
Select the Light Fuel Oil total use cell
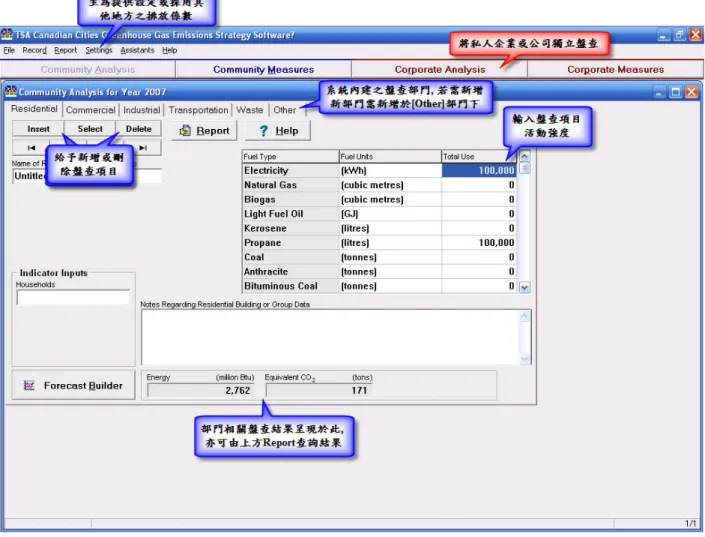(478, 214)
